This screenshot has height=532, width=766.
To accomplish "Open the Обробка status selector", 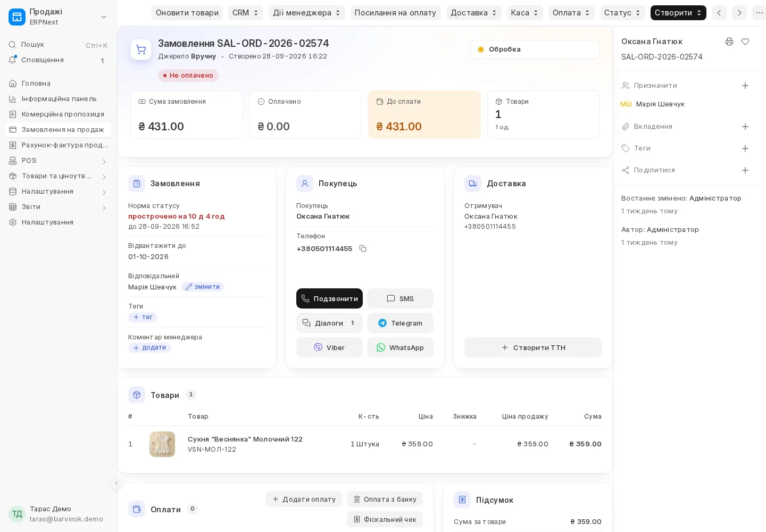I will [x=535, y=49].
